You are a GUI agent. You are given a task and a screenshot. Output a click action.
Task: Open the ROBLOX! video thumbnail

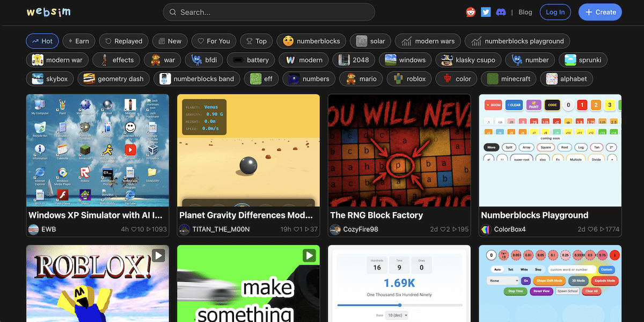(x=98, y=283)
